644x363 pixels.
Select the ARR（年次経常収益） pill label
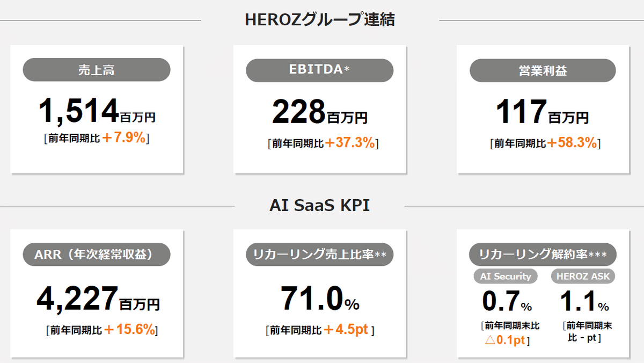click(97, 255)
